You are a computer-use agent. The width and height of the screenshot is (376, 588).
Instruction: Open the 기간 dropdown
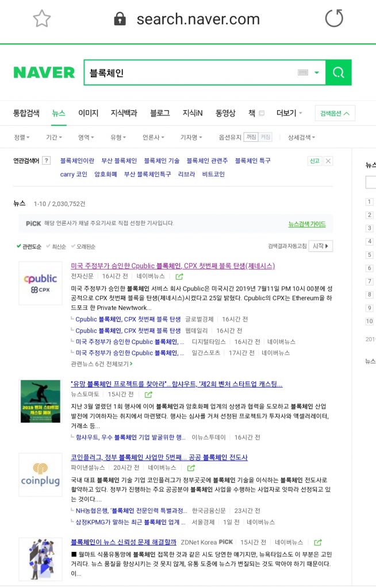(x=53, y=137)
